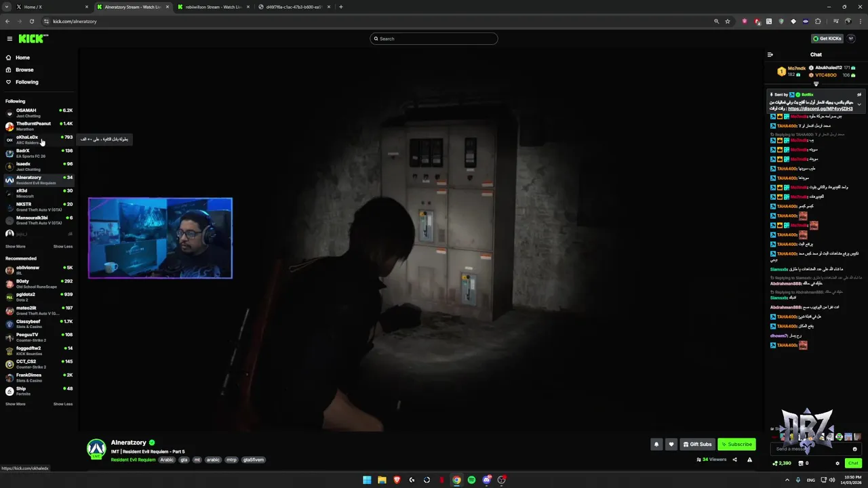Open CCT_CS2 recommended channel
This screenshot has height=488, width=868.
tap(39, 364)
